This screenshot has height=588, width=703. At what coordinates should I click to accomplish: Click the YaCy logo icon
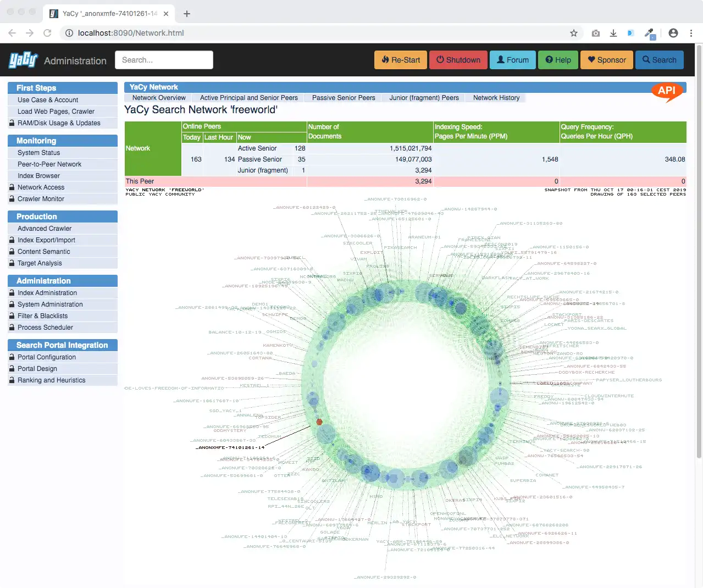(23, 60)
